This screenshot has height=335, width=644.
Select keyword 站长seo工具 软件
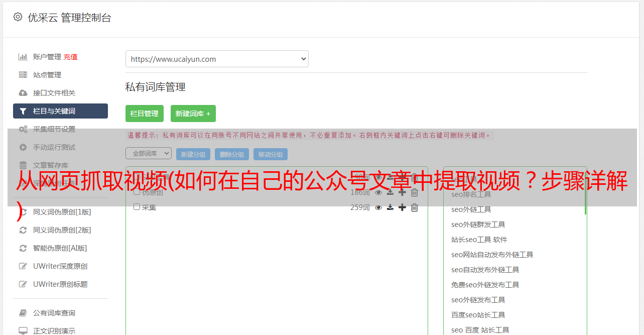[x=479, y=240]
